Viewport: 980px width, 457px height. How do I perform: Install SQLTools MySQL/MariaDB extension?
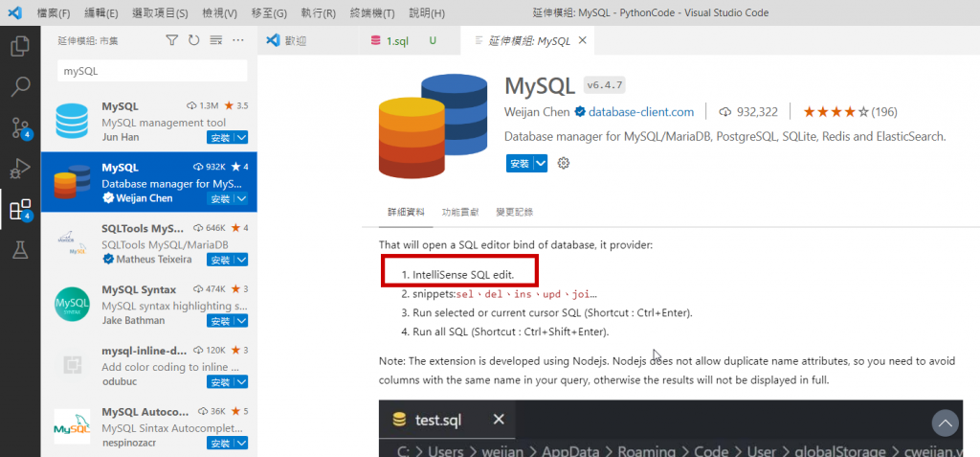[221, 260]
